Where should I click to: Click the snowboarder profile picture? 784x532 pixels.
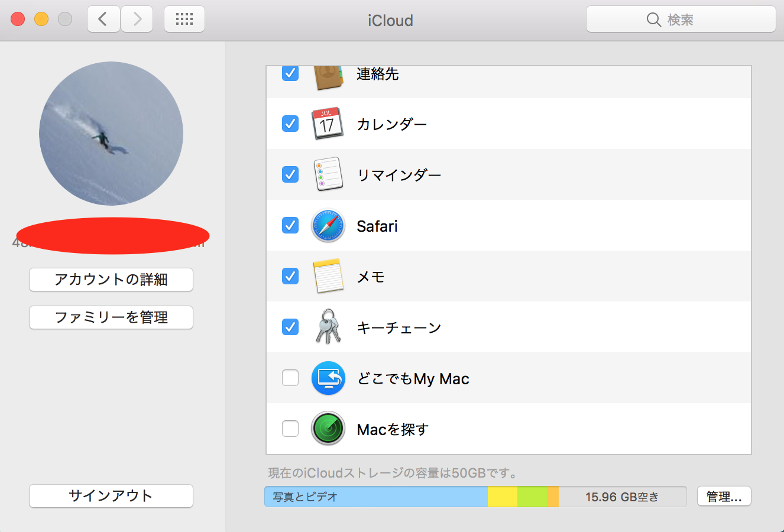coord(111,134)
